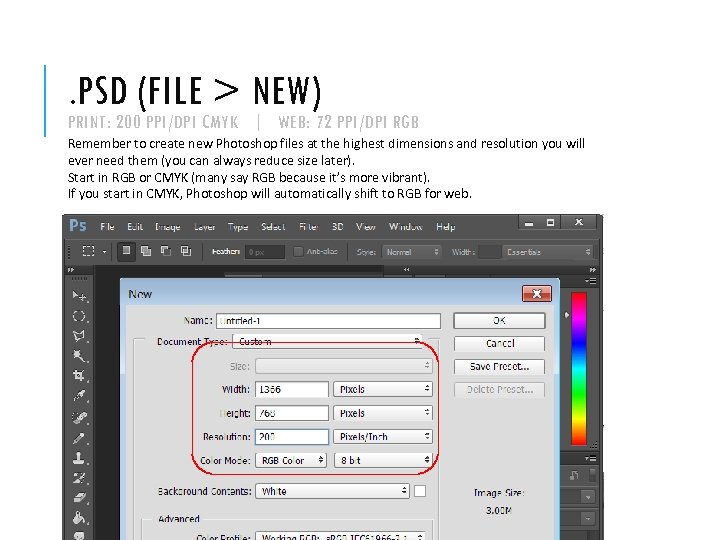Click the background color swatch beside White

click(420, 491)
